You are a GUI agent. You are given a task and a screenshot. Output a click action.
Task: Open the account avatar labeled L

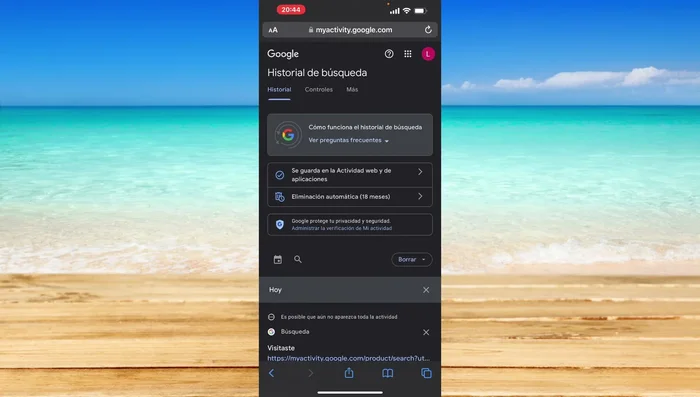428,54
